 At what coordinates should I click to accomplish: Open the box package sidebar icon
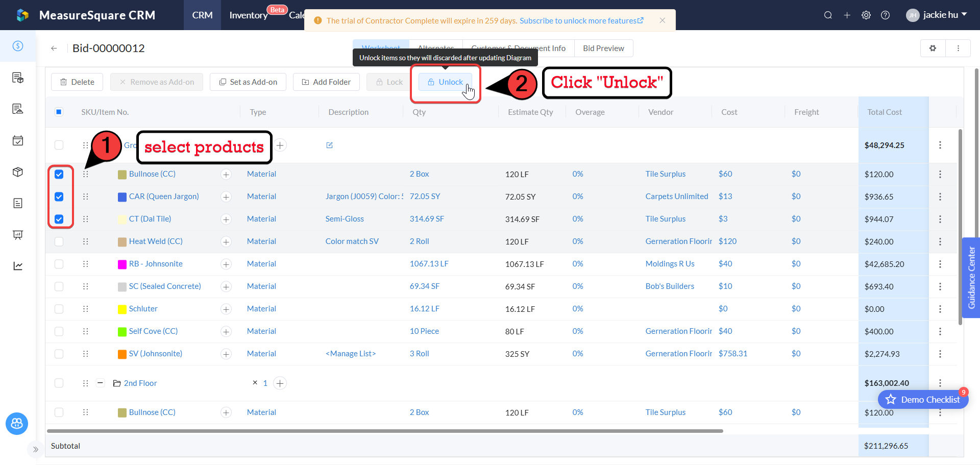pyautogui.click(x=18, y=172)
